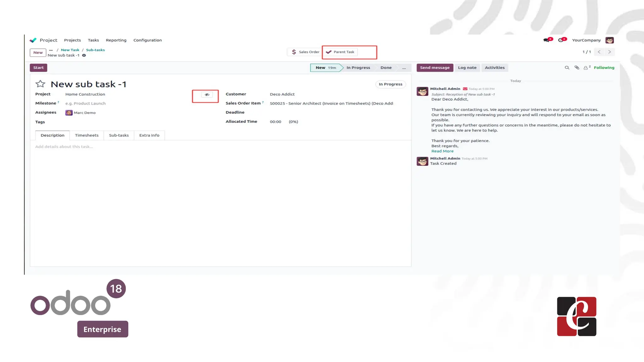Image resolution: width=644 pixels, height=362 pixels.
Task: Go to next record arrow
Action: click(x=609, y=52)
